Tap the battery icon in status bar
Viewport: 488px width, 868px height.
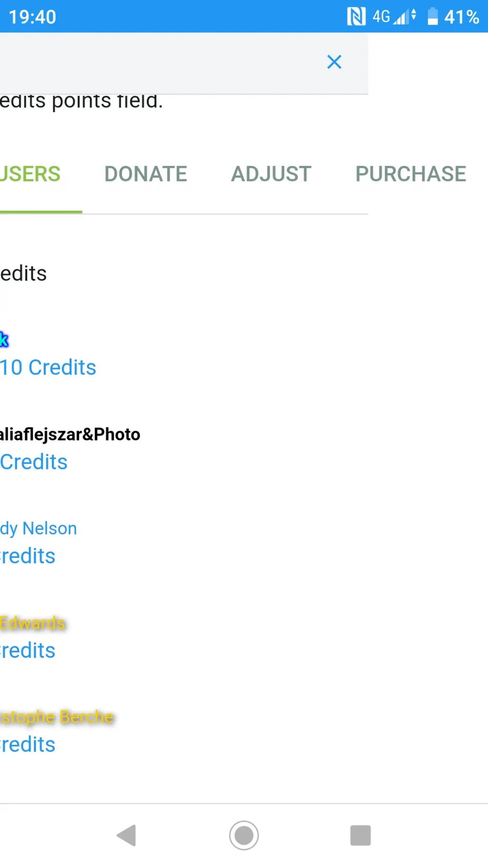433,17
